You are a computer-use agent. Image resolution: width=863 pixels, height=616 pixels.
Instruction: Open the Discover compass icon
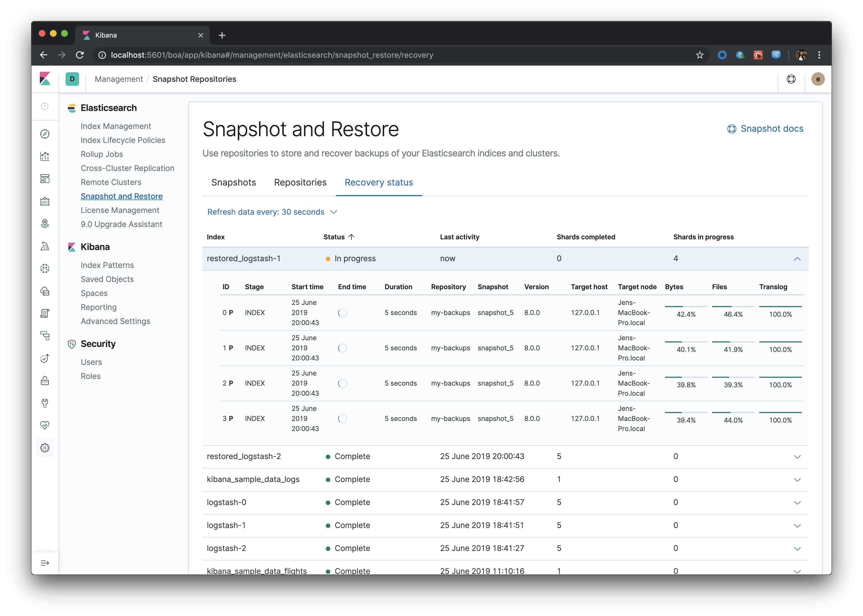click(x=45, y=134)
